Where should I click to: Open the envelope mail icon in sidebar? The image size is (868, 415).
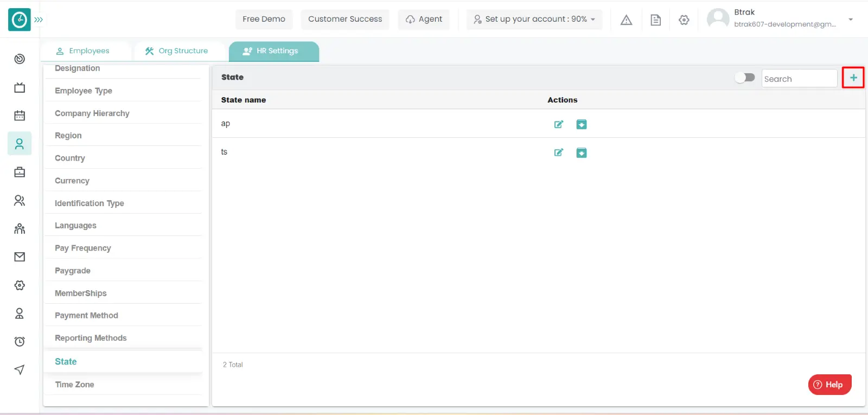click(x=20, y=257)
